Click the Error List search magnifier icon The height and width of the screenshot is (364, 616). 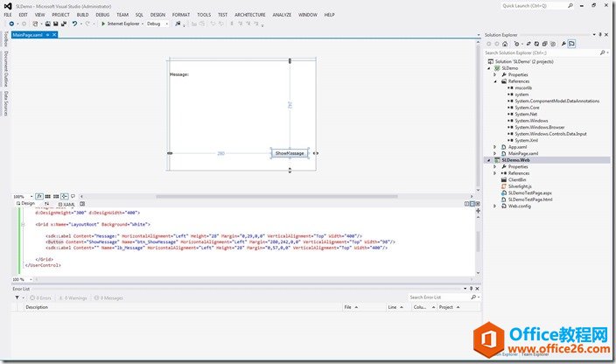tap(473, 297)
